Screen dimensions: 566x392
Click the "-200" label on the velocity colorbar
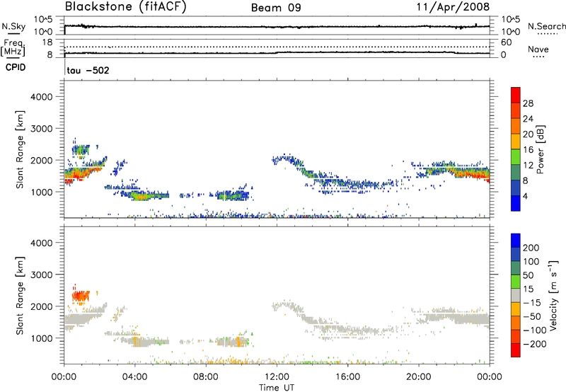coord(535,344)
